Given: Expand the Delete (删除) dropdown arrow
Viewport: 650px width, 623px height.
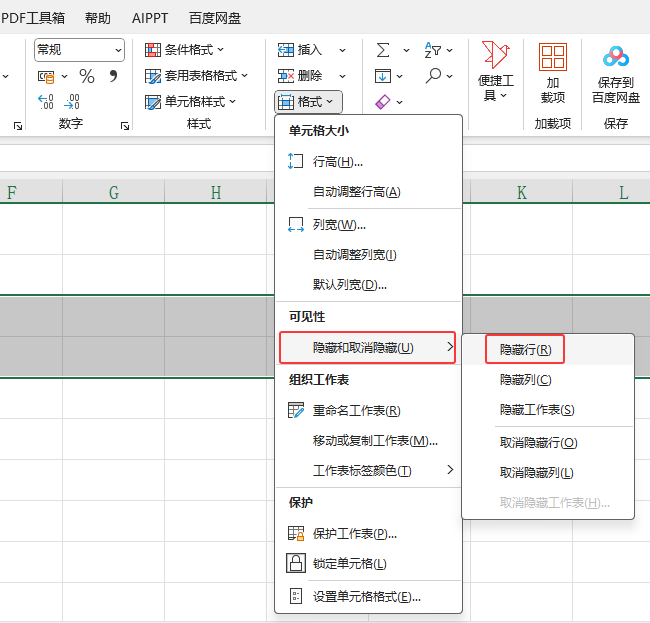Looking at the screenshot, I should coord(342,76).
